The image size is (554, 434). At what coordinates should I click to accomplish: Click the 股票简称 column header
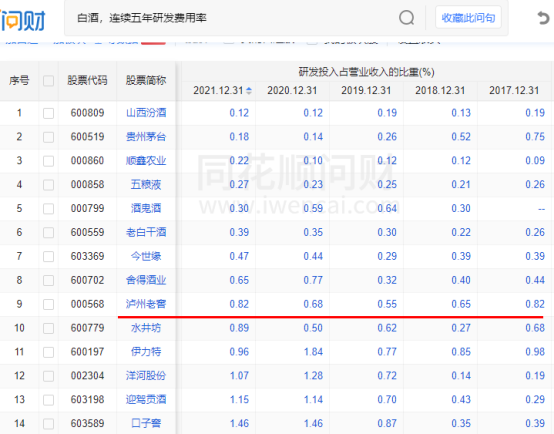pos(146,81)
